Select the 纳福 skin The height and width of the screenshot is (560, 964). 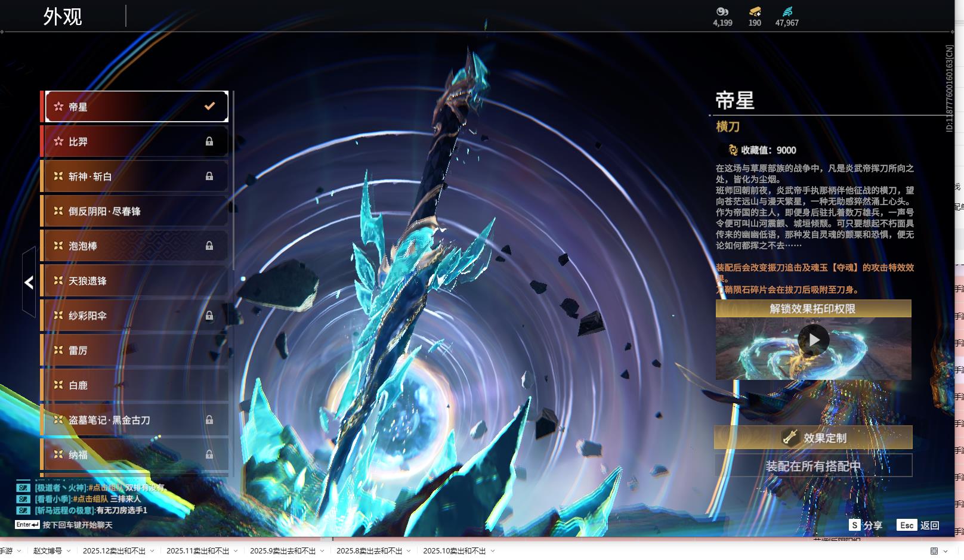coord(135,454)
